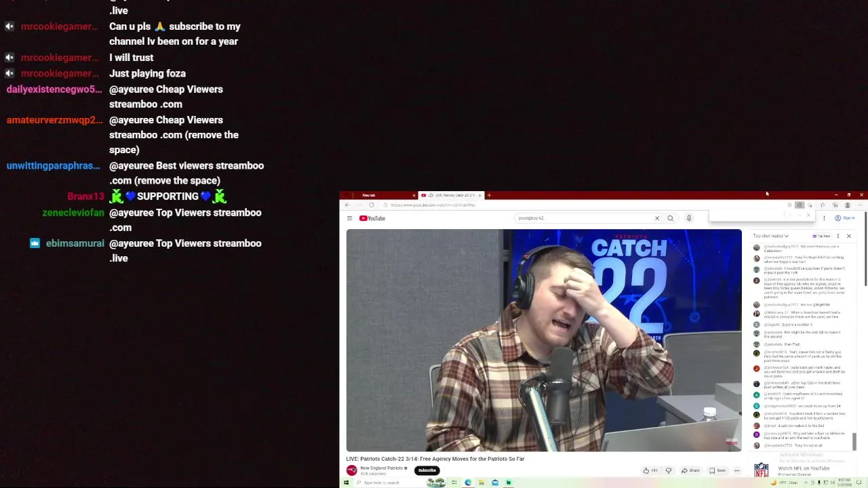Open chat panel three-dot options
This screenshot has width=868, height=488.
coord(838,236)
